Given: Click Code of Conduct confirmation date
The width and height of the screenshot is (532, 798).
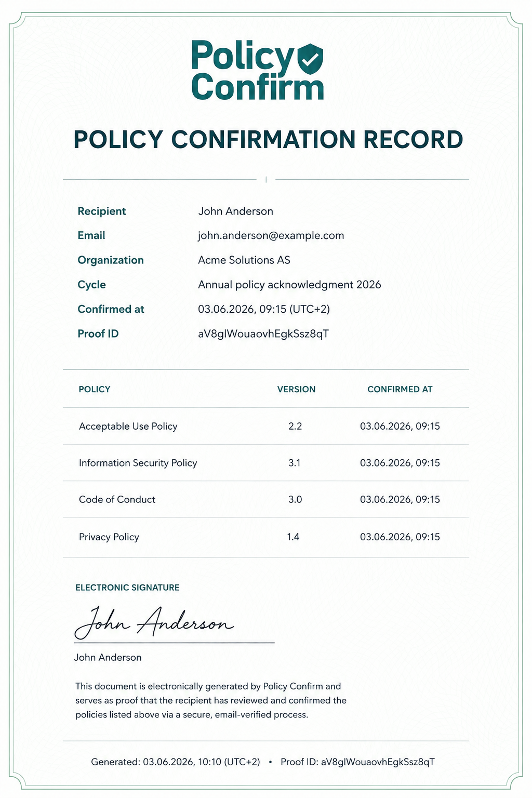Looking at the screenshot, I should coord(400,500).
